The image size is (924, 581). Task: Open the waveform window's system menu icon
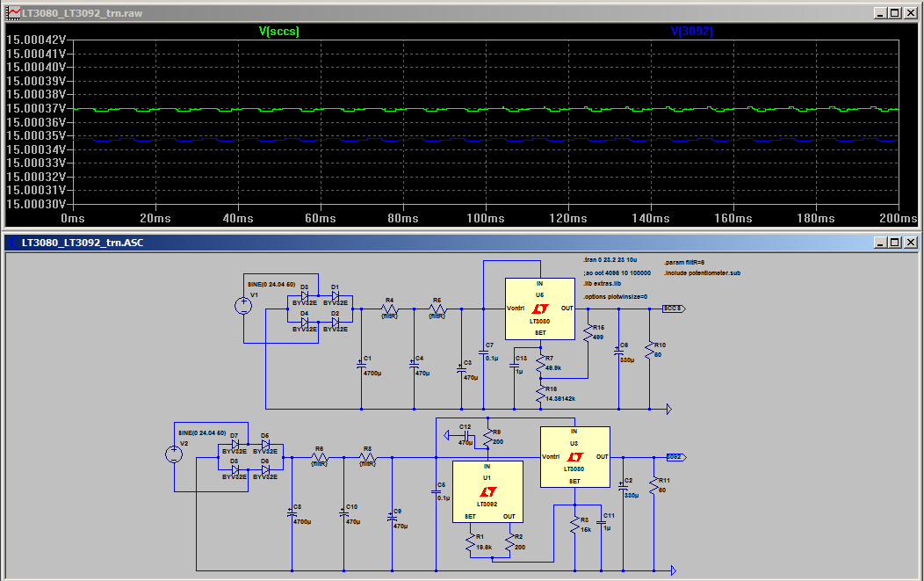point(13,13)
